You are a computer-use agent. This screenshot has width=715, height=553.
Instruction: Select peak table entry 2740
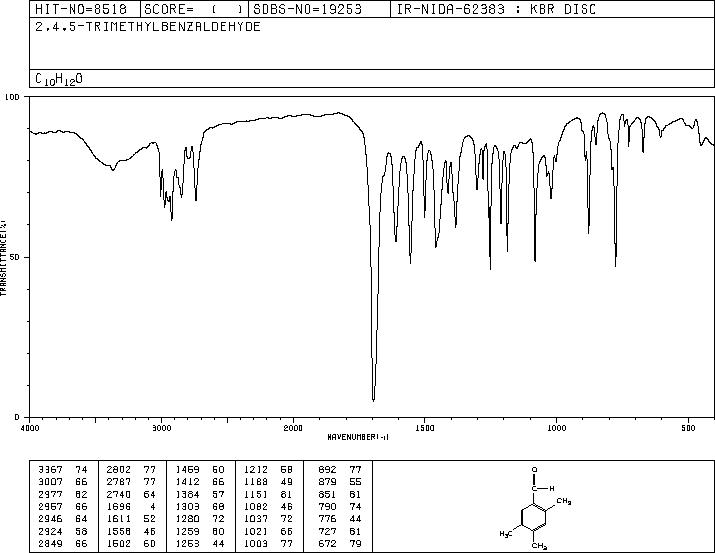119,494
